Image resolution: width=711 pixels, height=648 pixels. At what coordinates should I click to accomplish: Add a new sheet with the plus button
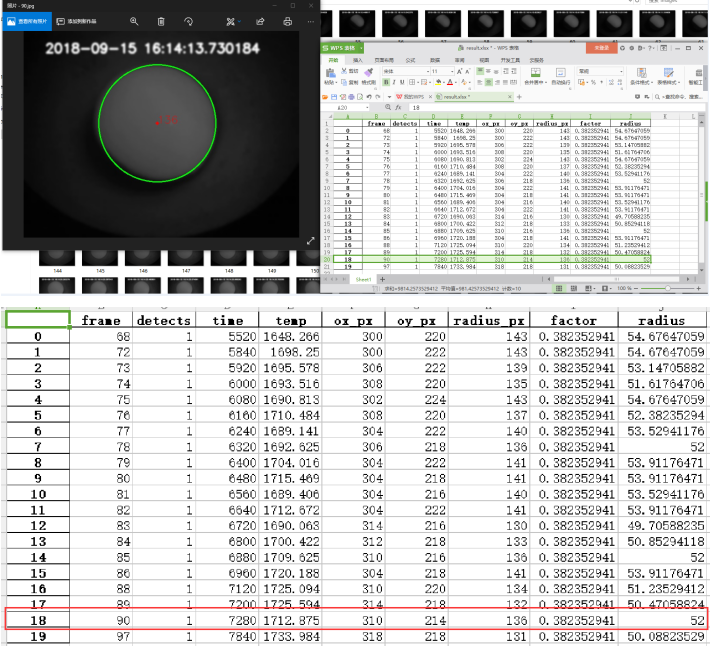(382, 279)
